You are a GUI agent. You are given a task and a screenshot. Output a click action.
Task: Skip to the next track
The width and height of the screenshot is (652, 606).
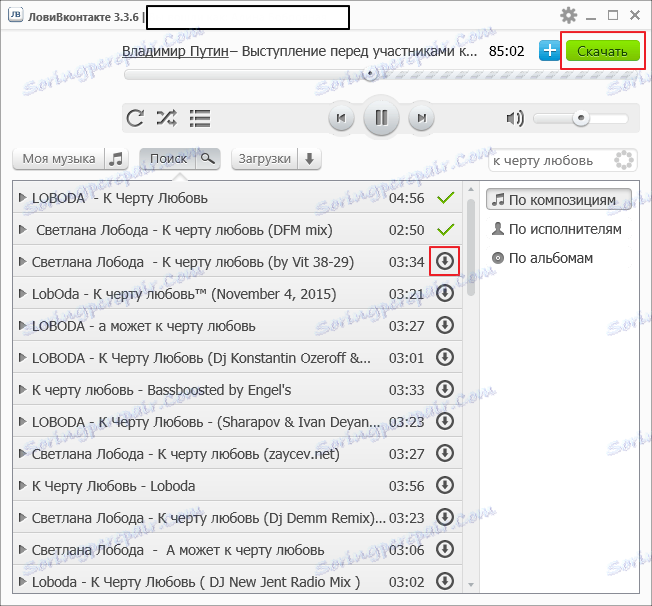coord(421,118)
